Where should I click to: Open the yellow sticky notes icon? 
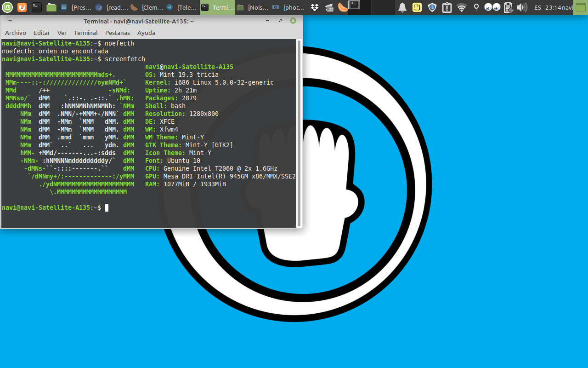(x=417, y=7)
